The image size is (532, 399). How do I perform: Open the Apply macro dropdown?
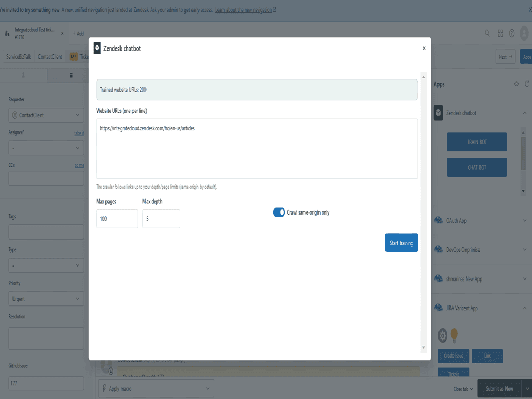click(156, 389)
